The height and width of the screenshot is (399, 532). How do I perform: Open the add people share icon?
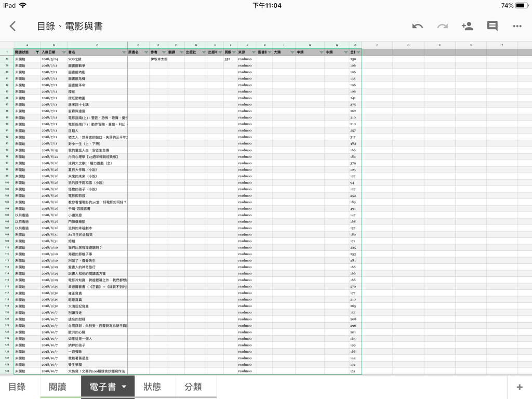click(467, 26)
